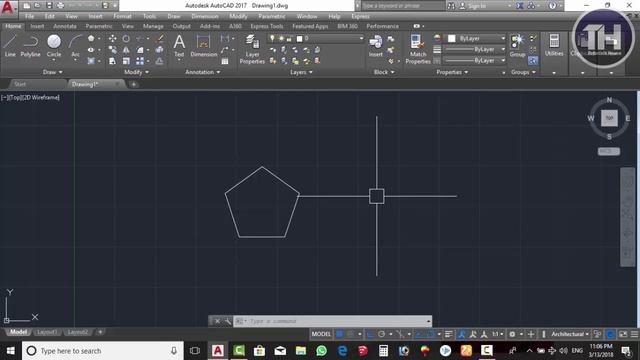The image size is (640, 360).
Task: Toggle snap mode in status bar
Action: click(x=351, y=334)
